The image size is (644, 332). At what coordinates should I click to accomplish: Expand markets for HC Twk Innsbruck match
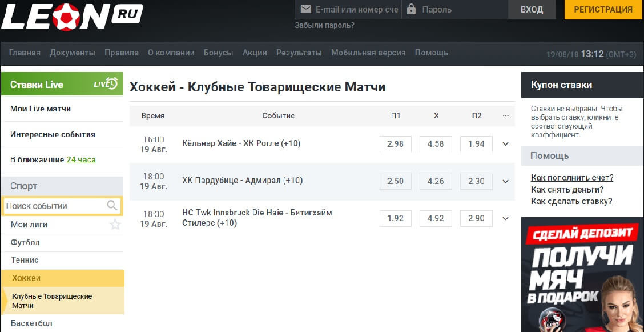click(x=506, y=219)
